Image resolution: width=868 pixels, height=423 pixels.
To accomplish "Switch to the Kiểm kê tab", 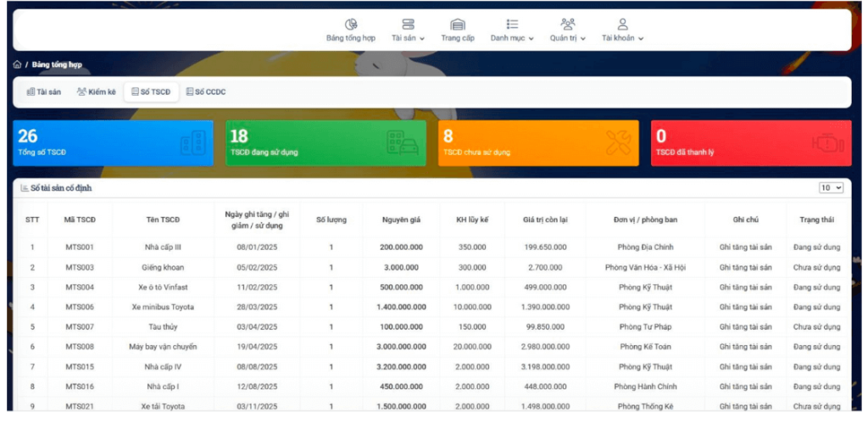I will [97, 92].
